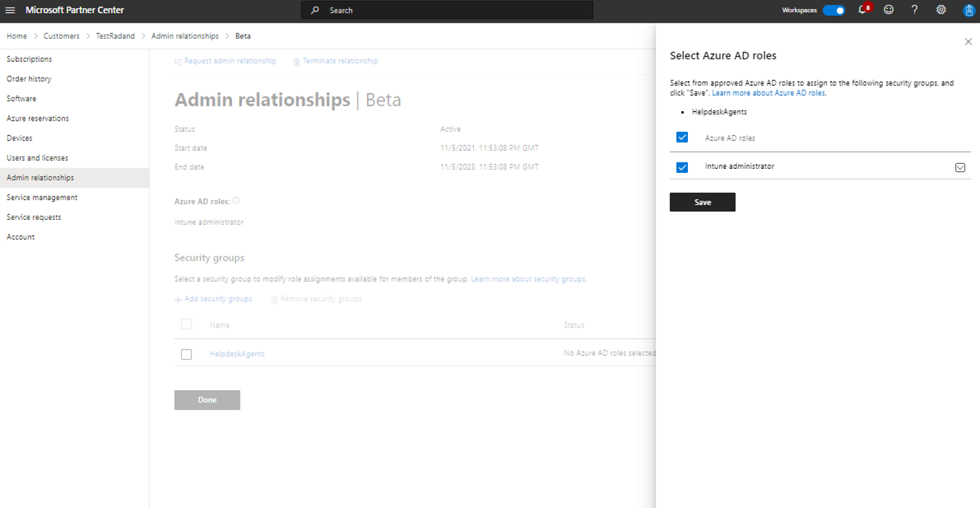Check the HelpdeskAgents row checkbox

tap(186, 354)
